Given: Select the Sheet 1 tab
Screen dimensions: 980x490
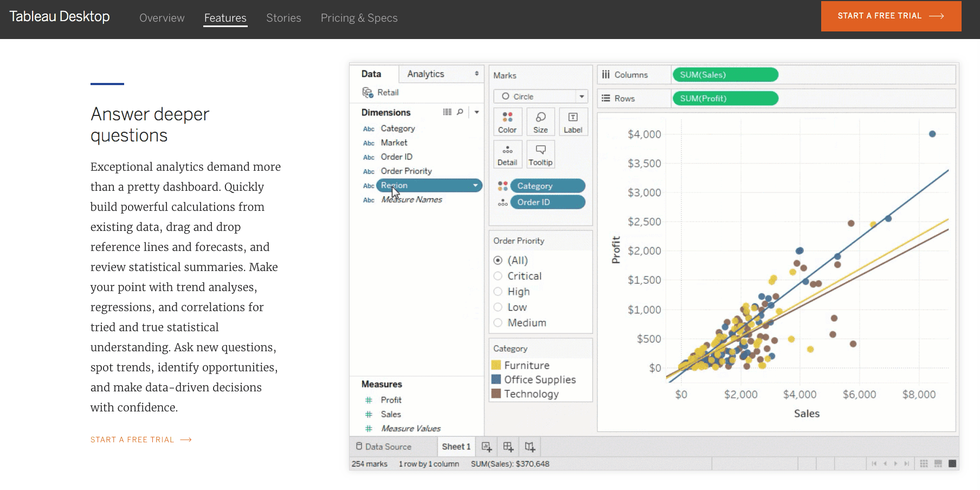Looking at the screenshot, I should (x=456, y=447).
